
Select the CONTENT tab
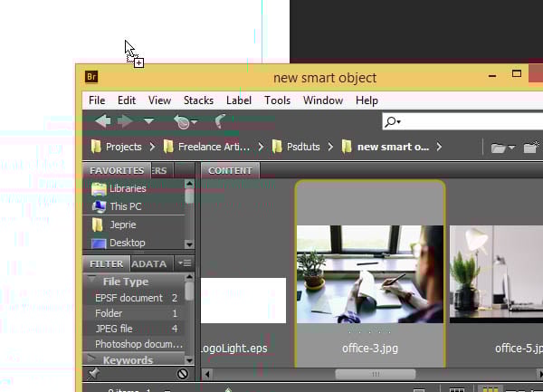click(230, 170)
